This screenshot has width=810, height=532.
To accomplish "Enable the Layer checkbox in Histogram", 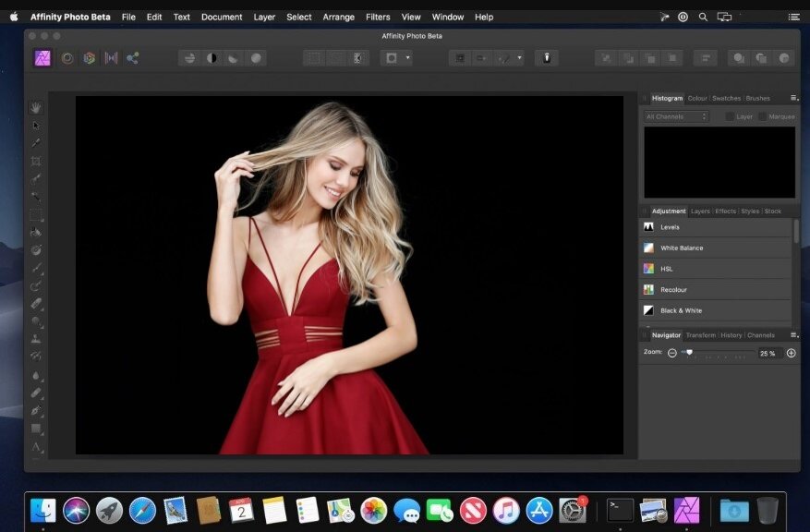I will click(730, 117).
